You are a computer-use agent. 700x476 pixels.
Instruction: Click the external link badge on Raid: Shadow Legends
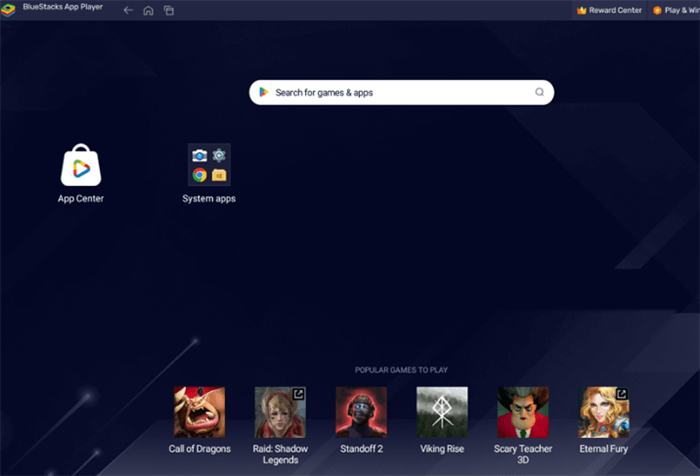[x=298, y=394]
